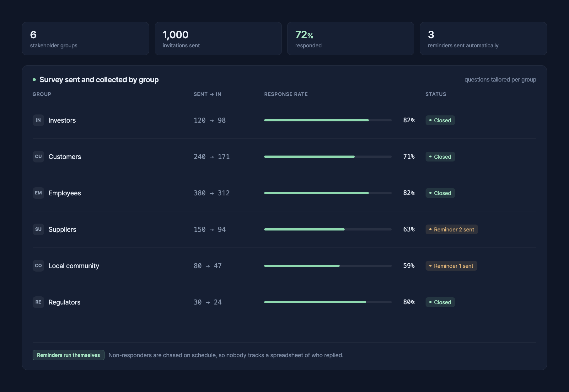Click the Suppliers response rate bar
Screen dimensions: 569x392
[x=328, y=229]
